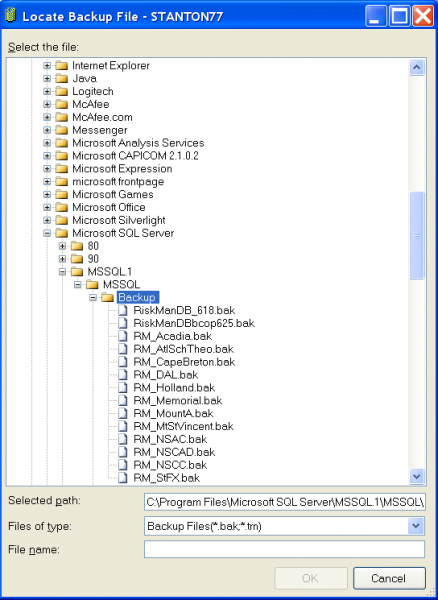The width and height of the screenshot is (438, 600).
Task: Click the tree scrollbar up arrow
Action: point(417,68)
